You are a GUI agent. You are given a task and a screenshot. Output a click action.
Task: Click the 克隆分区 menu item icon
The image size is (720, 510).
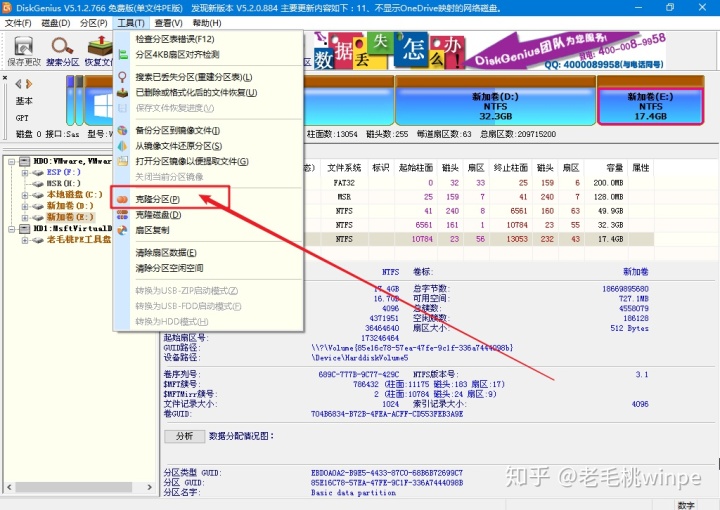[122, 199]
